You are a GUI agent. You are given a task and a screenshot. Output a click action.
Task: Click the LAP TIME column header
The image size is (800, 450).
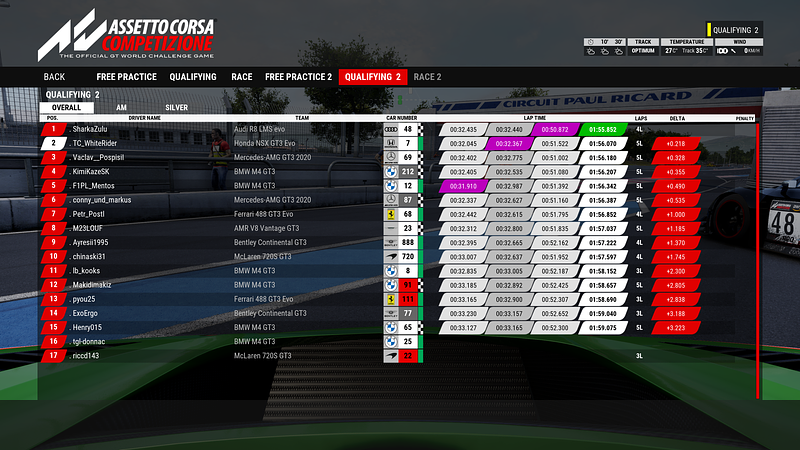pos(535,118)
